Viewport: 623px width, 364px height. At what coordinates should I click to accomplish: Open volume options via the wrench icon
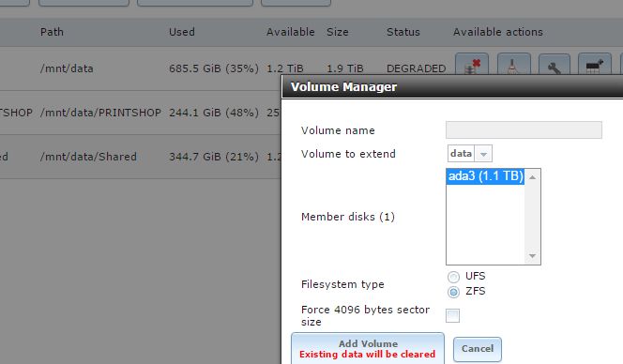coord(555,64)
